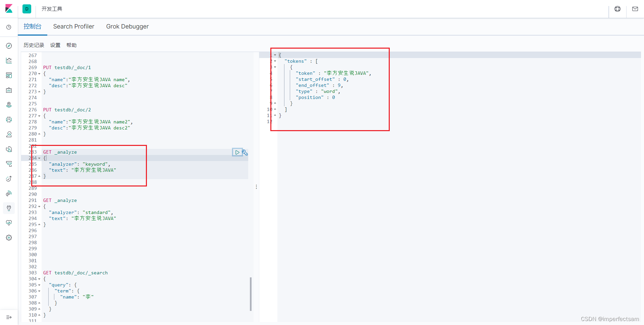Open Management gear icon in sidebar

point(9,237)
